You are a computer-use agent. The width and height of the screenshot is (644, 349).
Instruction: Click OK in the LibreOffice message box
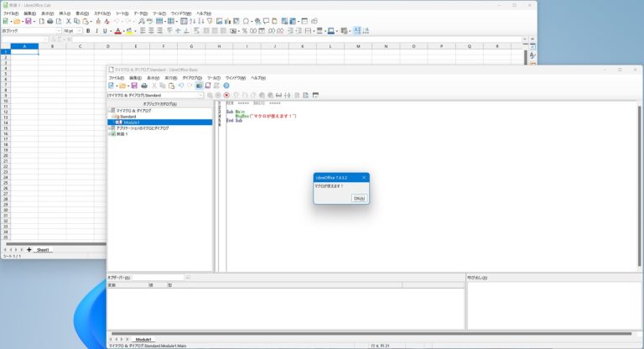point(359,198)
